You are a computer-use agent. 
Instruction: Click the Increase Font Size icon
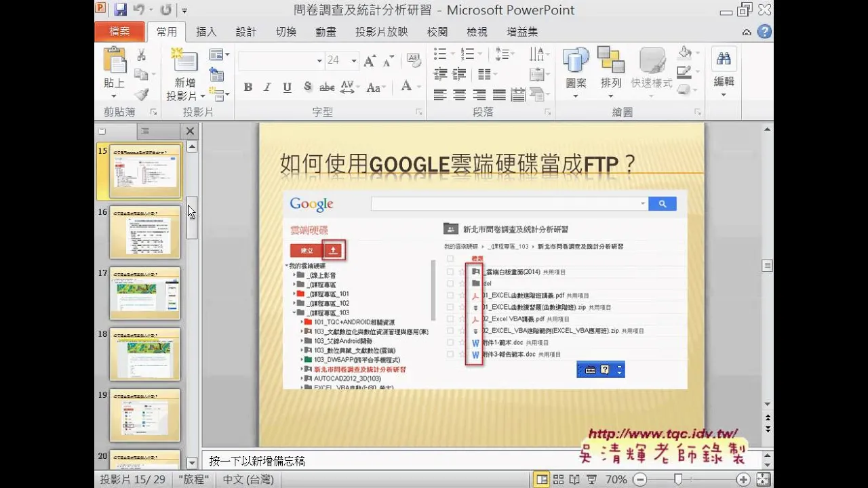(370, 61)
